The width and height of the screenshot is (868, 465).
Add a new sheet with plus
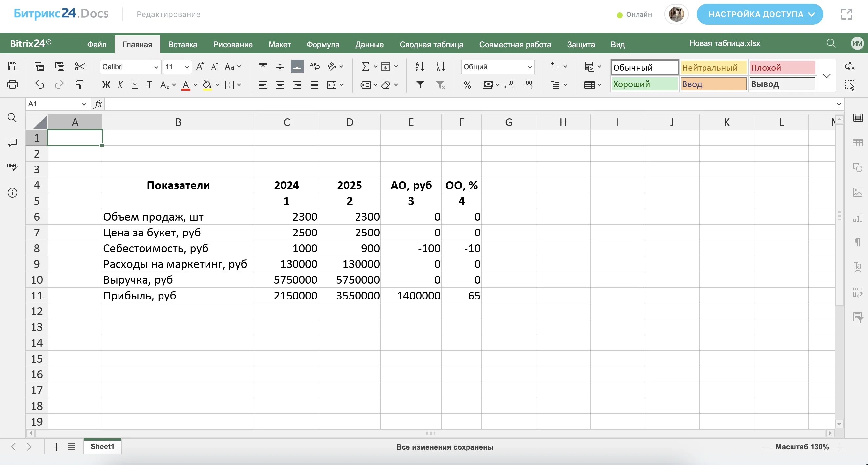click(x=56, y=447)
